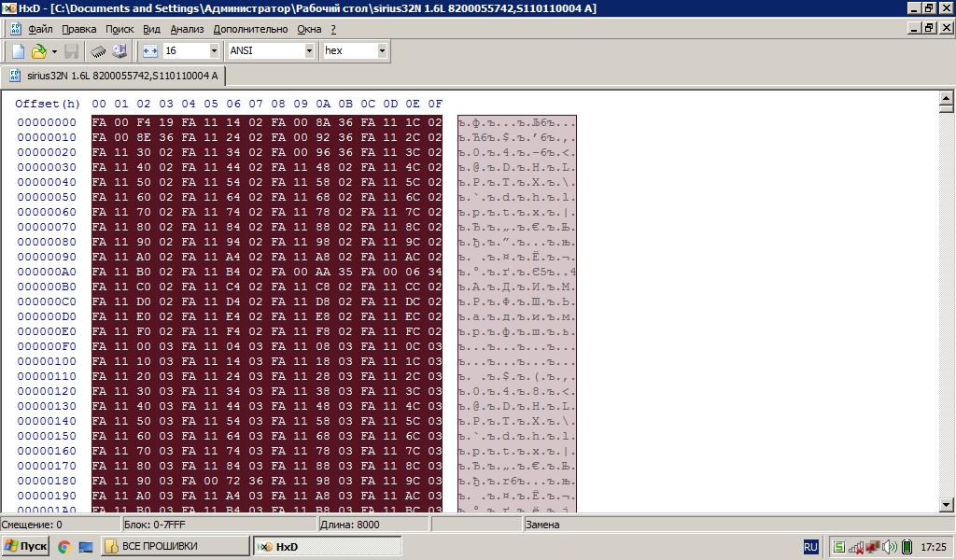This screenshot has height=560, width=956.
Task: Click the green S tray icon
Action: 839,547
